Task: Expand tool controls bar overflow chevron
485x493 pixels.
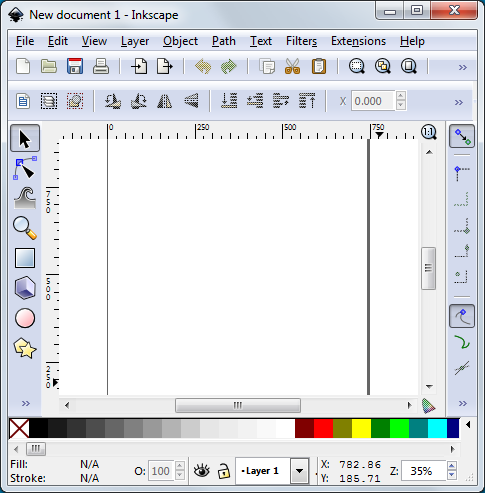Action: click(x=459, y=102)
